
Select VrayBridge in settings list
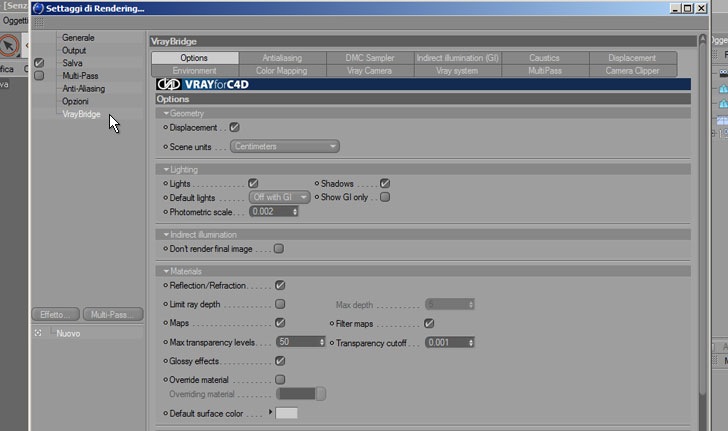81,114
